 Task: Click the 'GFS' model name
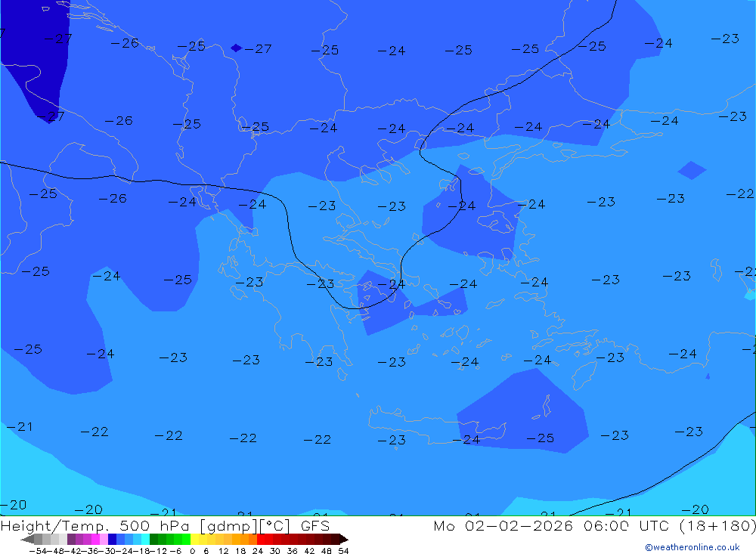tap(315, 525)
